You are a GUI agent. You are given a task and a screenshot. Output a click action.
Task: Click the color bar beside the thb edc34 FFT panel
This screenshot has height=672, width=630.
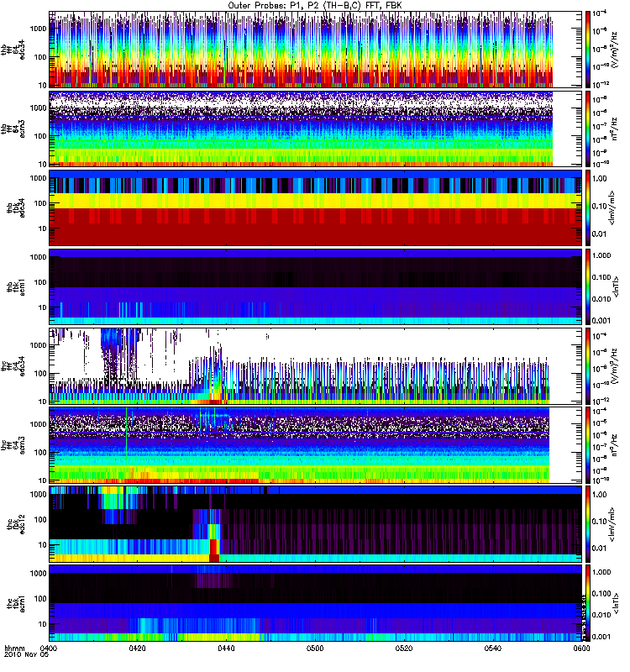(x=588, y=50)
